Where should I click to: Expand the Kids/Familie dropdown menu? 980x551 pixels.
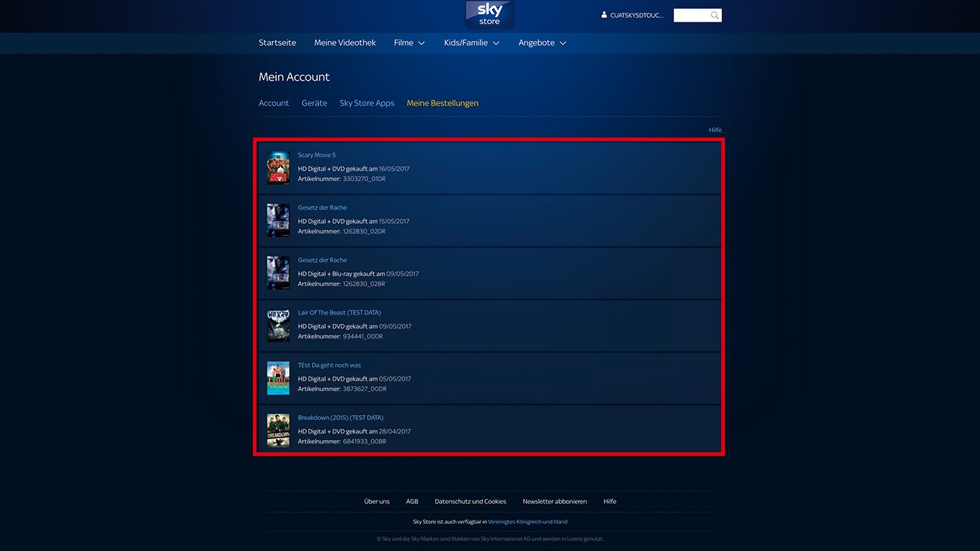click(471, 43)
